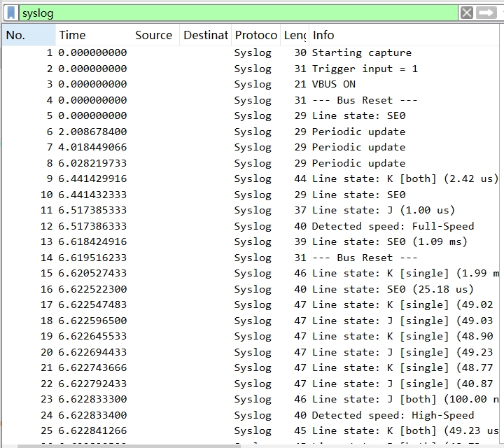Screen dimensions: 504x448
Task: Click the Length column header
Action: click(295, 35)
